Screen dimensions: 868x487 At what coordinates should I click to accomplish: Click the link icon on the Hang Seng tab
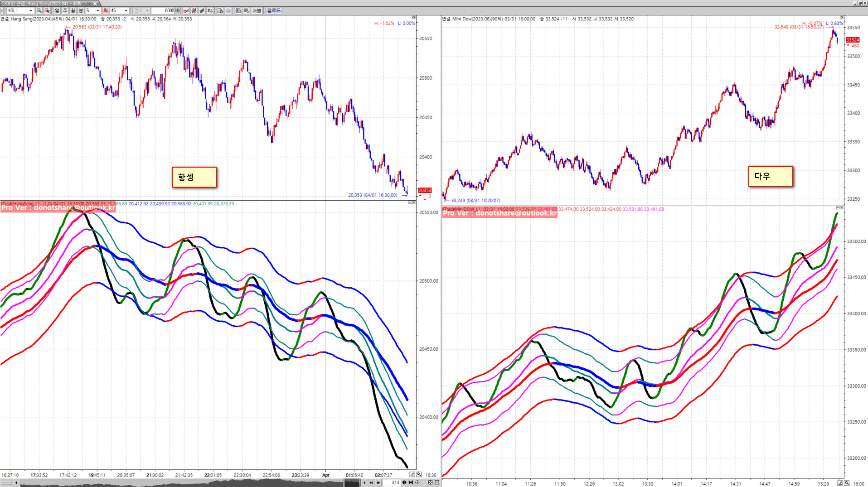(87, 4)
